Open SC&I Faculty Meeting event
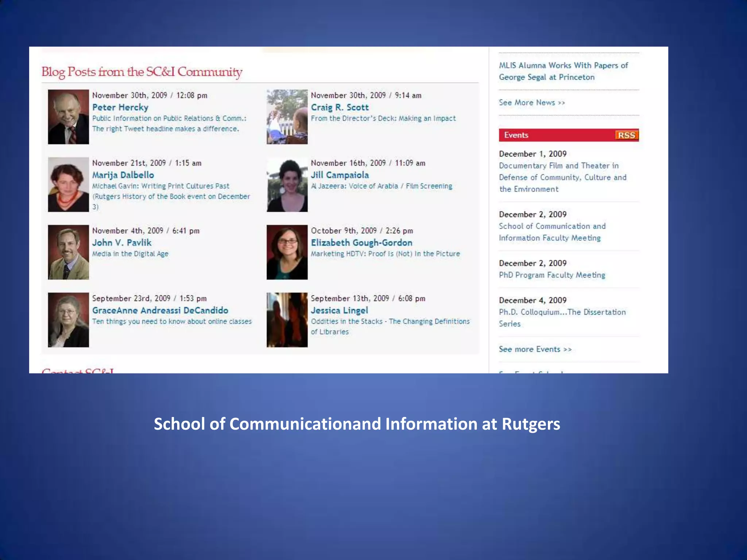 [552, 232]
